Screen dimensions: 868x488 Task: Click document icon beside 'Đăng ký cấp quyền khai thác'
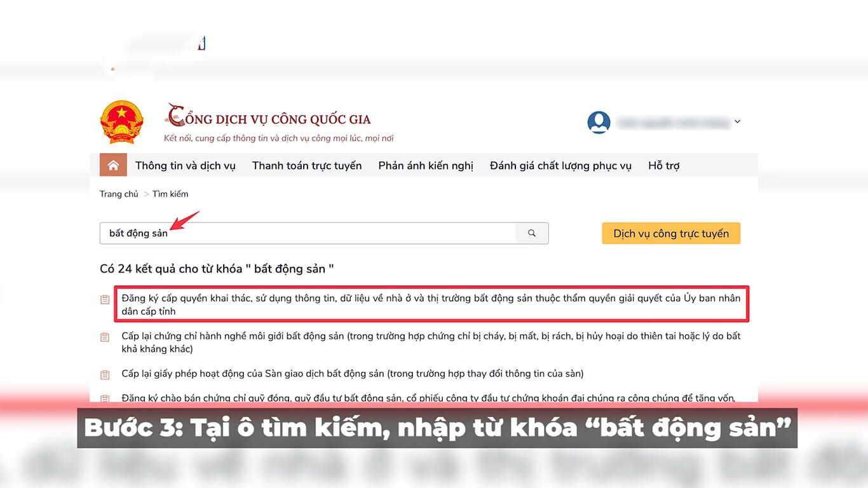point(105,299)
